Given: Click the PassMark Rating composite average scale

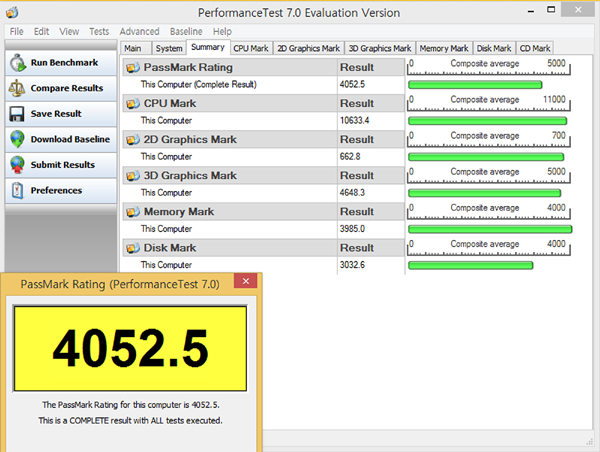Looking at the screenshot, I should 489,67.
